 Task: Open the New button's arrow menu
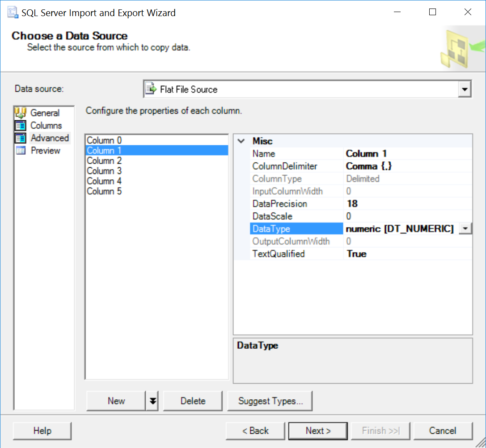point(153,401)
